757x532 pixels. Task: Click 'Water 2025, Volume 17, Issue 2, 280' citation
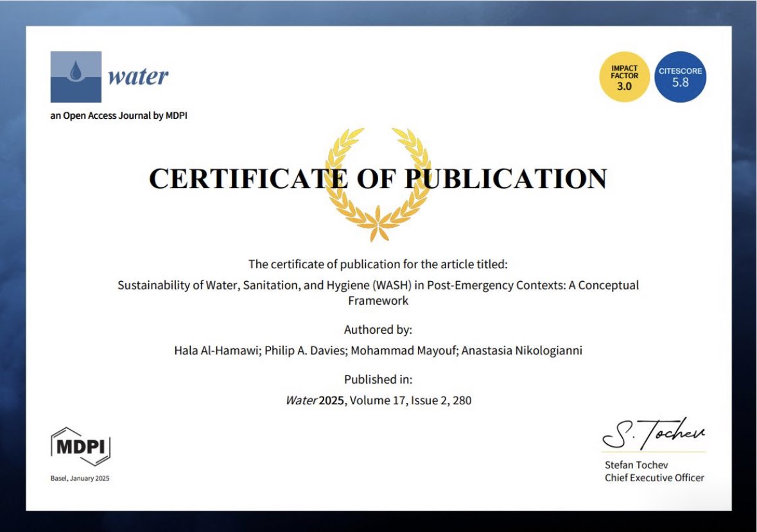pyautogui.click(x=378, y=400)
